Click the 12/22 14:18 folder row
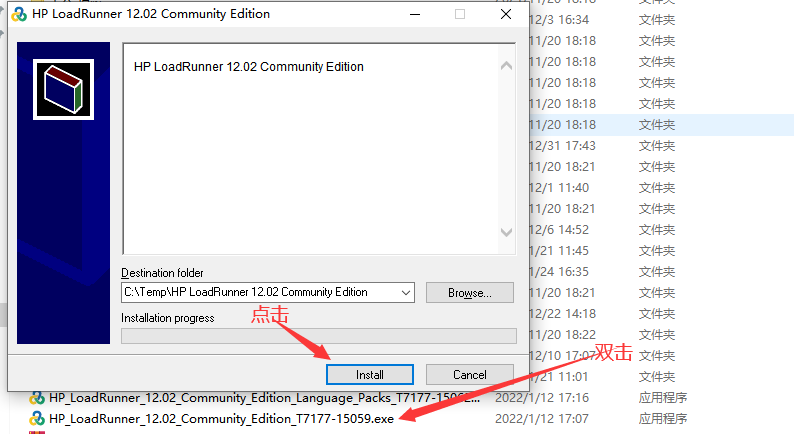The image size is (794, 434). [x=661, y=314]
